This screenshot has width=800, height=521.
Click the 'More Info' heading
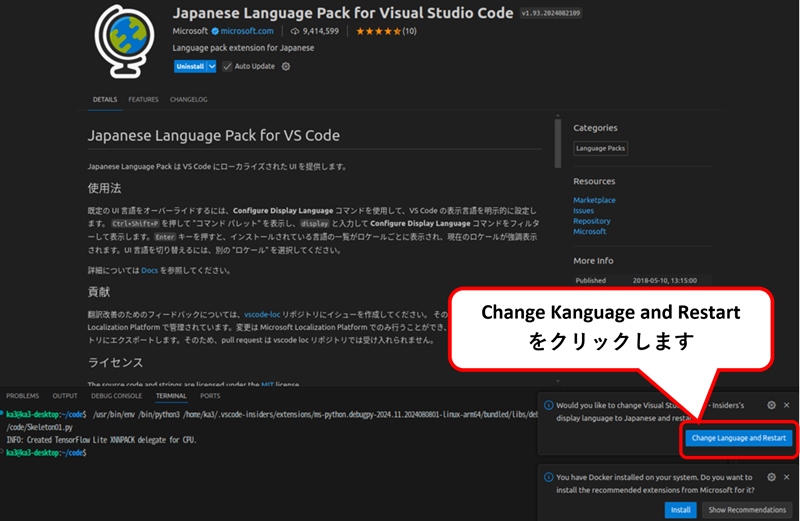pos(593,261)
